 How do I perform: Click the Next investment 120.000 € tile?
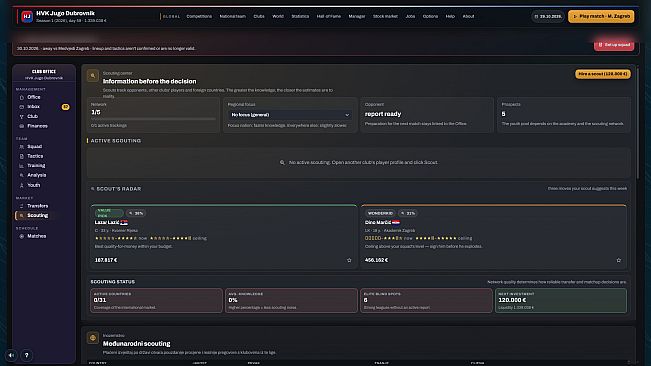(561, 300)
